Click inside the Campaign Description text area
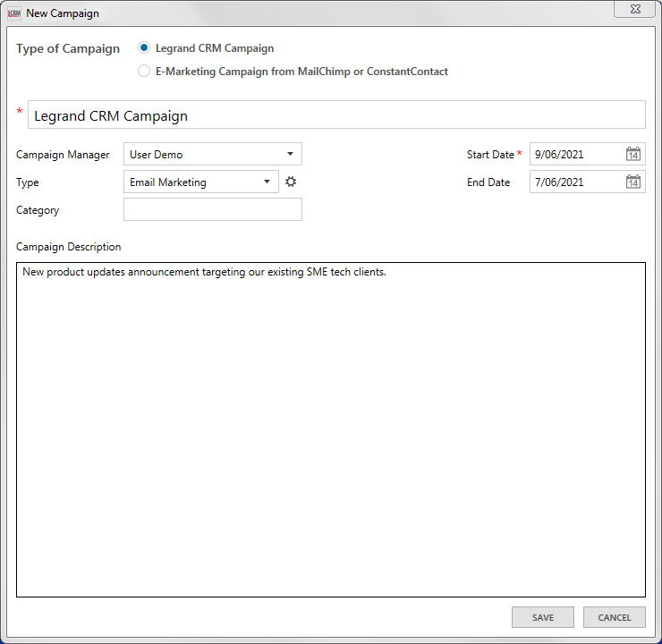662x644 pixels. [x=331, y=429]
